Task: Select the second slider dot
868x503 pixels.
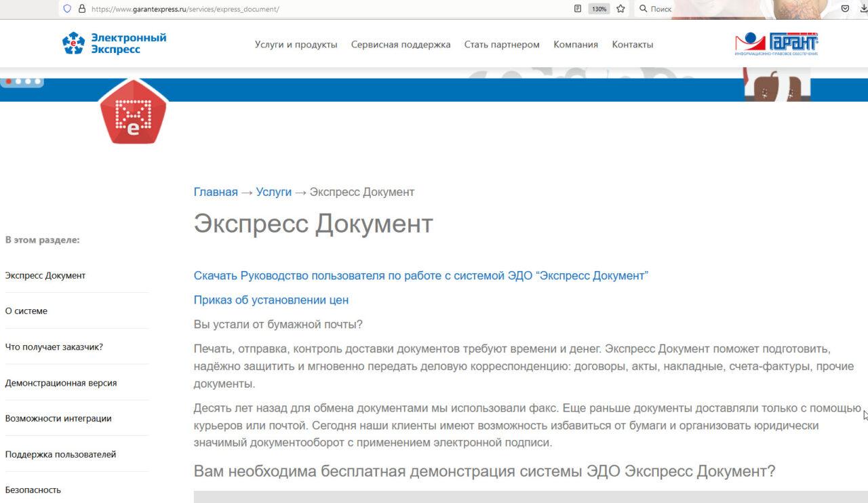Action: click(x=18, y=81)
